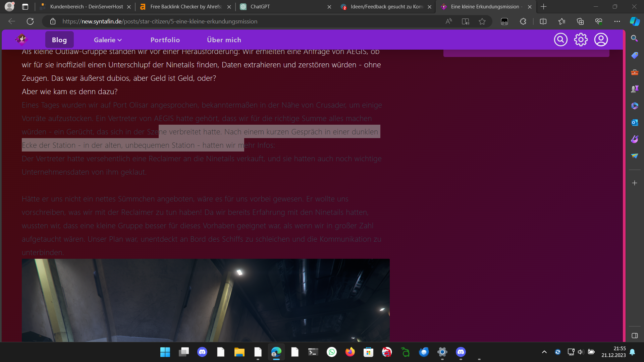This screenshot has width=644, height=362.
Task: Open the site settings gear icon
Action: [581, 40]
